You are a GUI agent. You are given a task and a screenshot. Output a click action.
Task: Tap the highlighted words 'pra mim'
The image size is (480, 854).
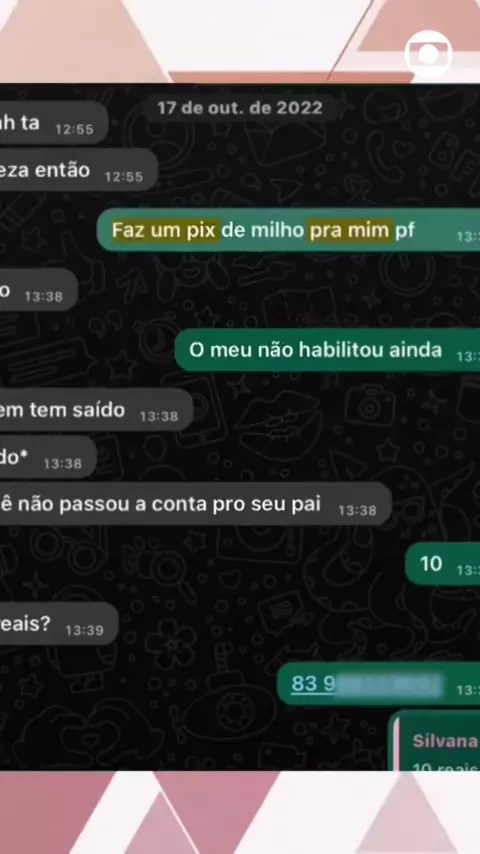[x=349, y=230]
